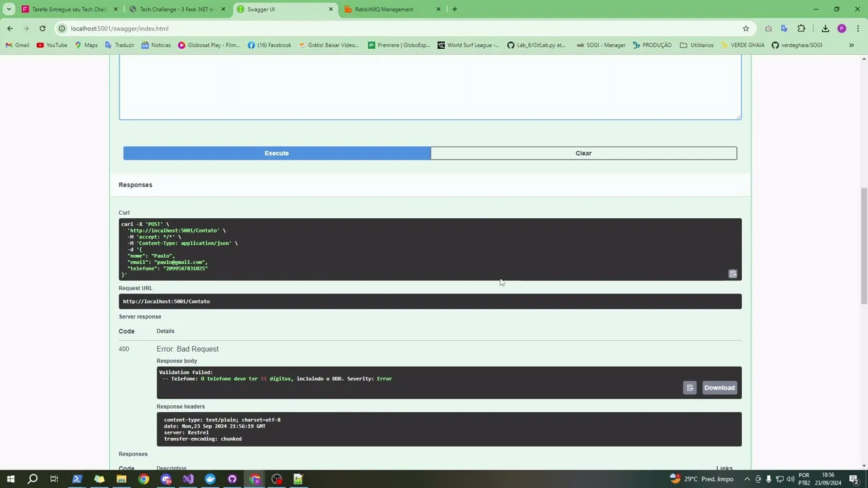Open the (16) Facebook bookmark
The image size is (868, 488).
tap(269, 45)
